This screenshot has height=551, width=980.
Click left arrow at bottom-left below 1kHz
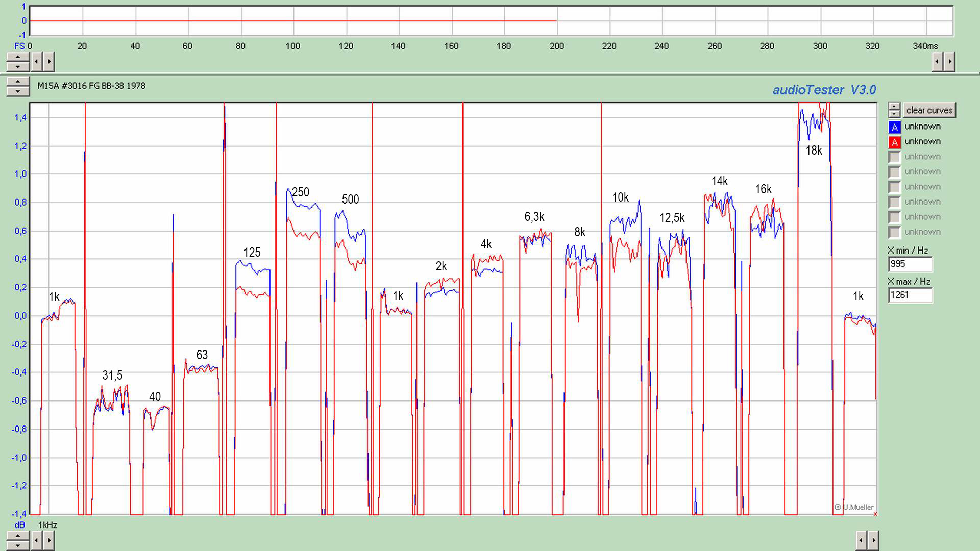click(x=37, y=540)
